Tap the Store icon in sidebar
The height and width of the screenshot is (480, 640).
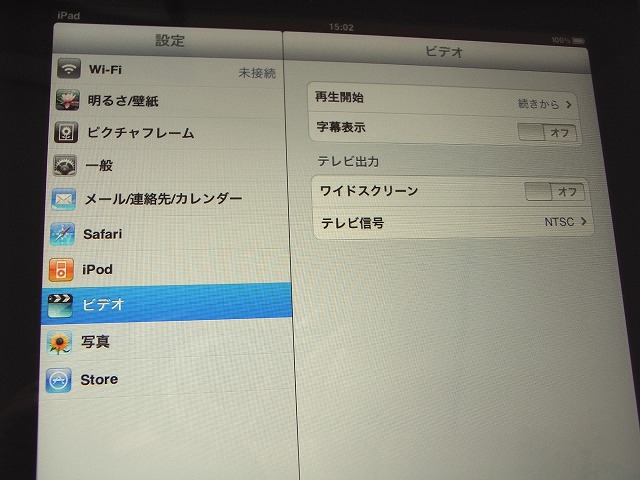(59, 380)
